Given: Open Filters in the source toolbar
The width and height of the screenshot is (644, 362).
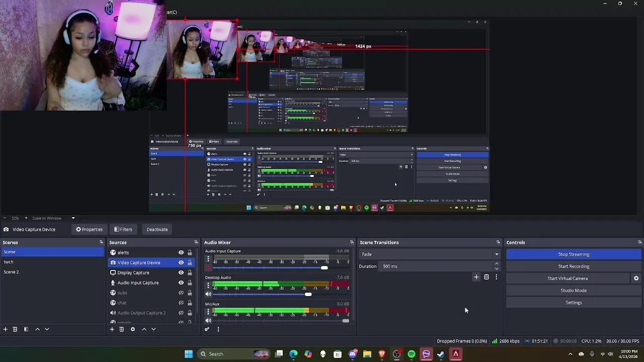Looking at the screenshot, I should click(123, 229).
